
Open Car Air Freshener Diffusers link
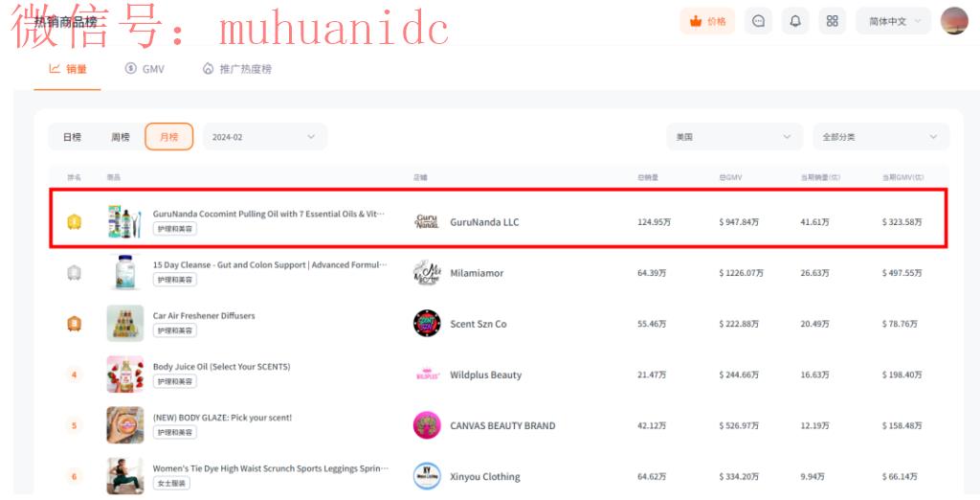click(x=204, y=316)
